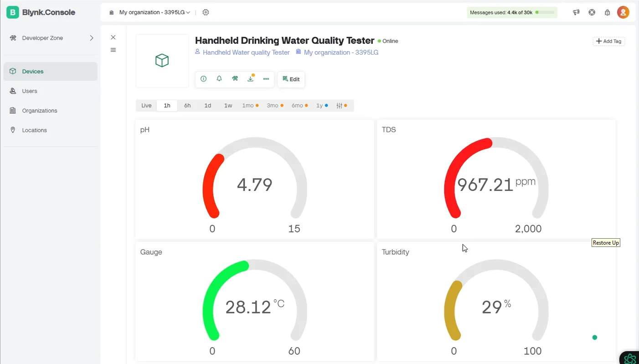This screenshot has height=364, width=639.
Task: Click Add Tag button
Action: (x=608, y=41)
